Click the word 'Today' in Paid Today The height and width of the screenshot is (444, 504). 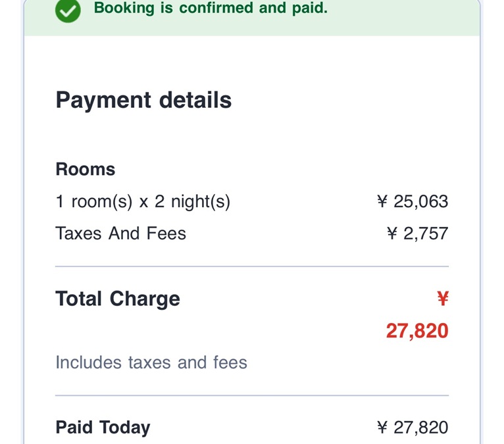click(125, 428)
